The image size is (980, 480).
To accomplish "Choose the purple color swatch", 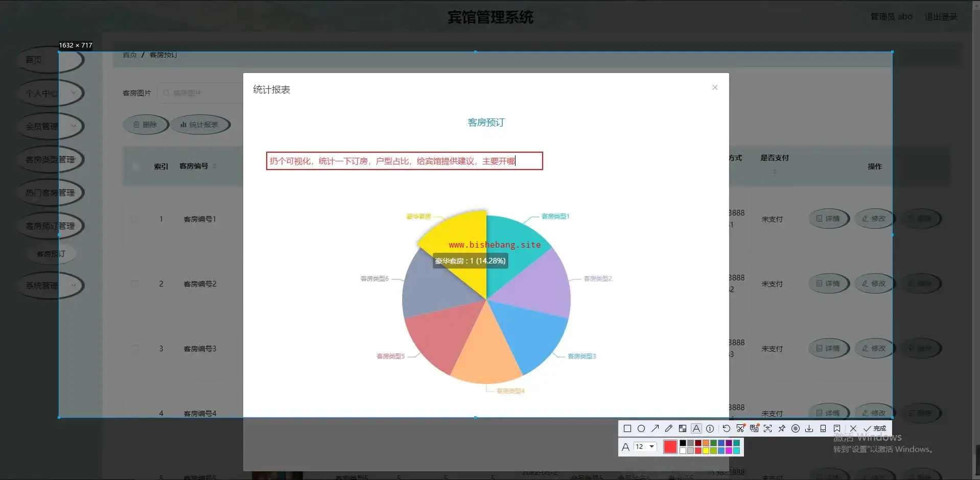I will [x=729, y=443].
